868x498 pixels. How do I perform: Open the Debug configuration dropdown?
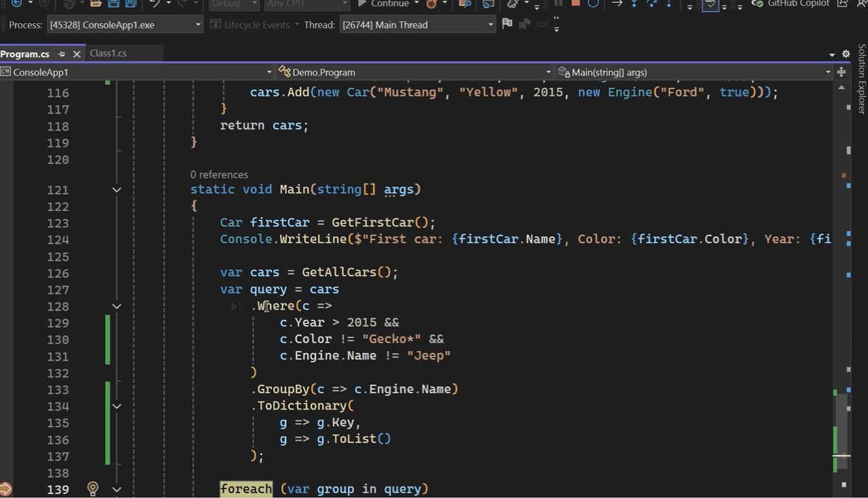click(233, 4)
